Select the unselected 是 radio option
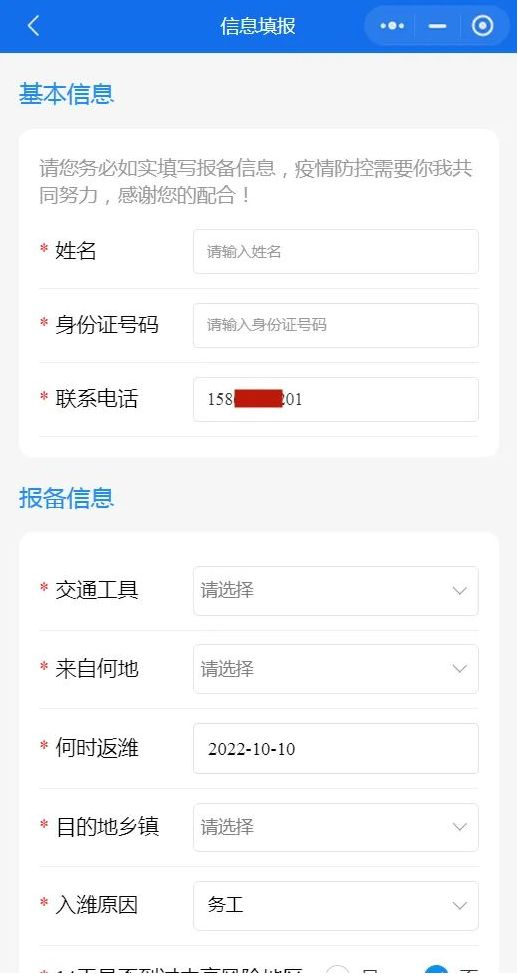Viewport: 518px width, 976px height. click(337, 970)
